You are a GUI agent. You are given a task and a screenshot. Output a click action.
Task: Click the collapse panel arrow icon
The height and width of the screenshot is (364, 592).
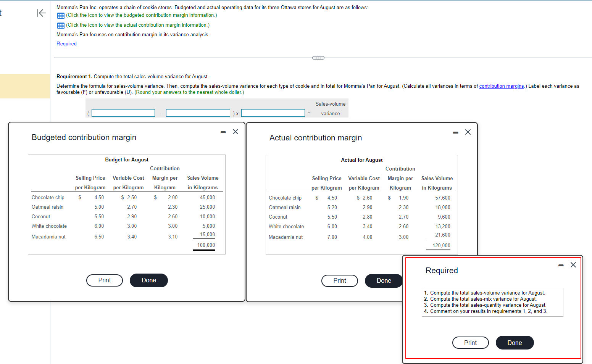tap(41, 13)
